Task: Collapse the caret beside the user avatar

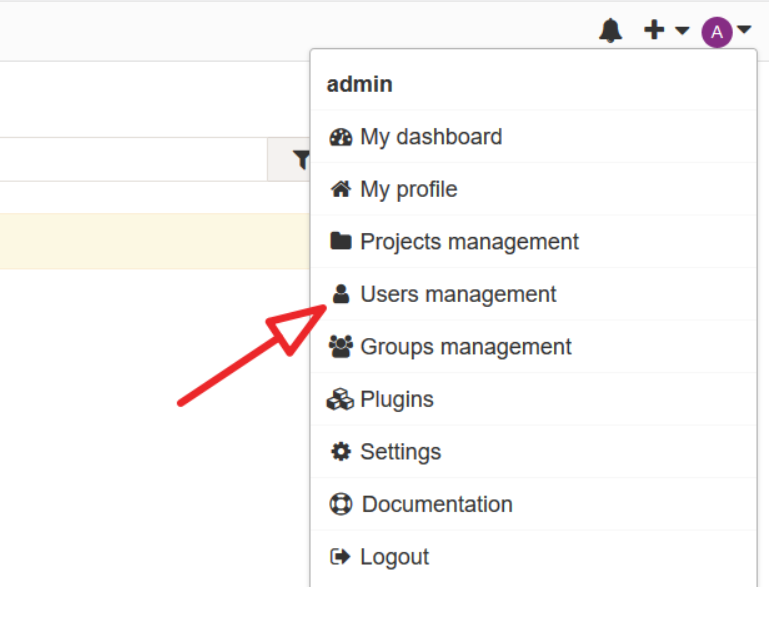Action: pos(744,32)
